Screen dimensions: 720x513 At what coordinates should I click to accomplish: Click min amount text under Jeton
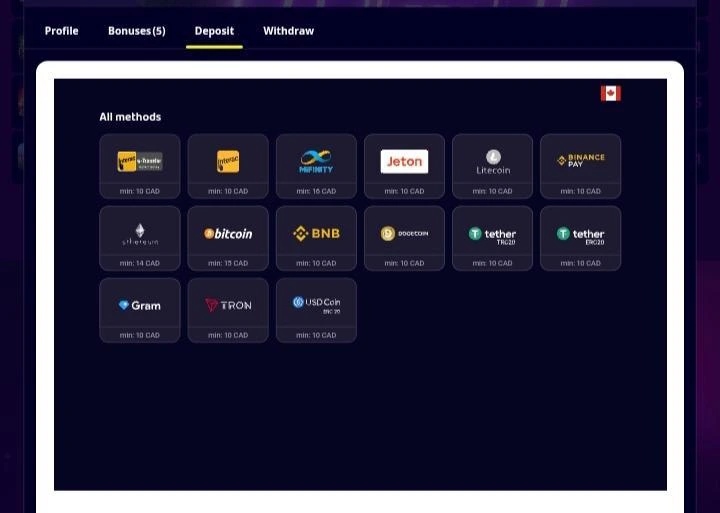coord(405,191)
